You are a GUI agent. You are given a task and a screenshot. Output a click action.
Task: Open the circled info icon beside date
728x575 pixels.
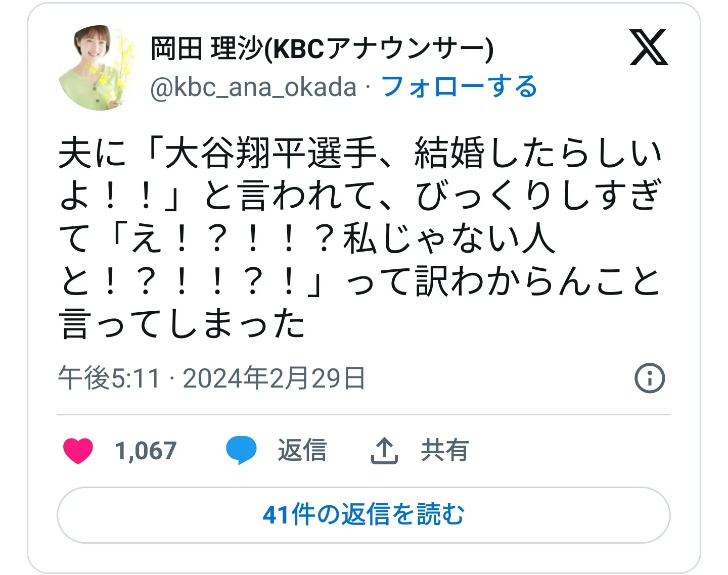tap(650, 378)
